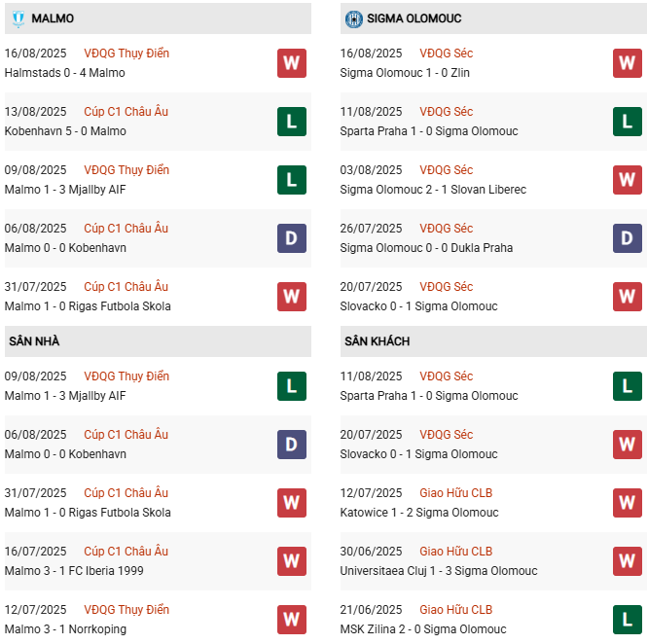The image size is (648, 644).
Task: Click W badge for Malmo 3 - 1 FC Iberia 1999
Action: (291, 561)
